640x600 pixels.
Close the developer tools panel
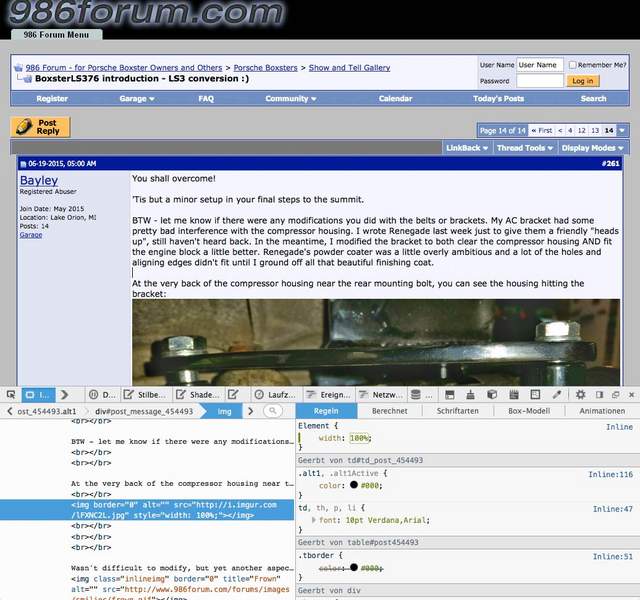[631, 395]
